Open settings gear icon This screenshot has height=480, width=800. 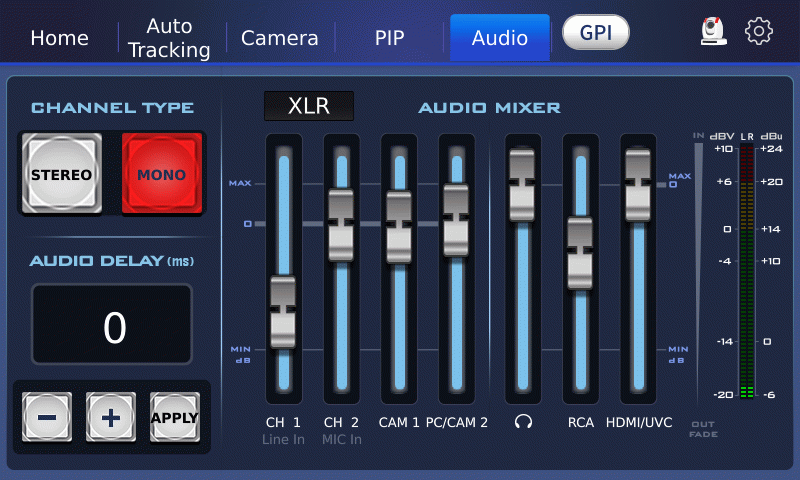tap(759, 32)
